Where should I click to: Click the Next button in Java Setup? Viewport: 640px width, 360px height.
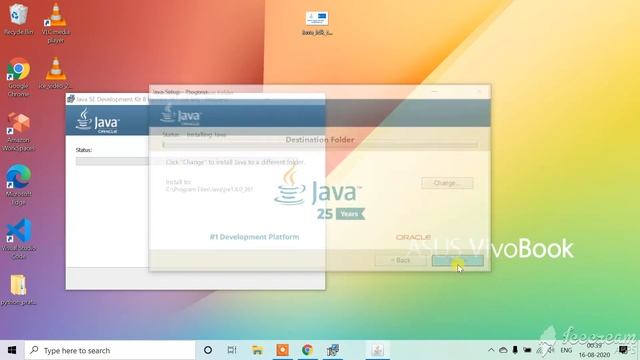(x=458, y=260)
